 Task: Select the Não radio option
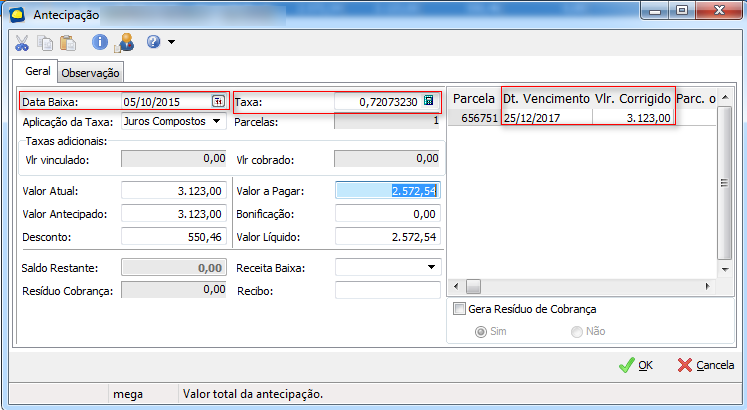click(x=576, y=331)
